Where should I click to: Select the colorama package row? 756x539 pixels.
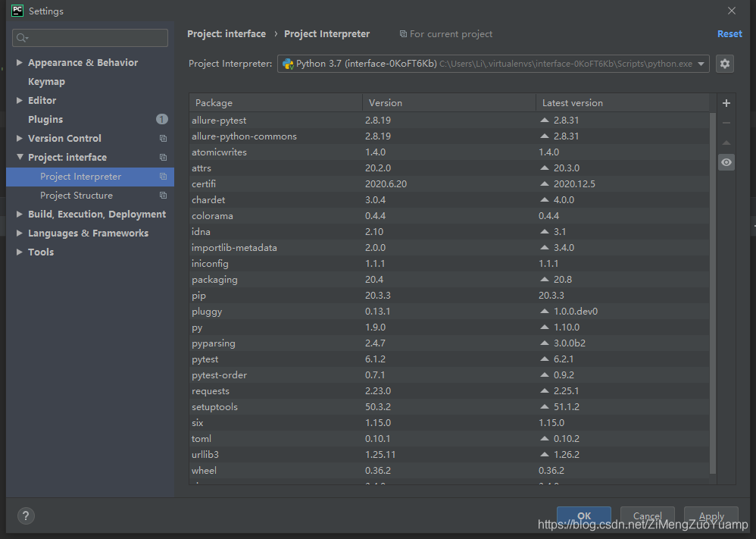(449, 216)
